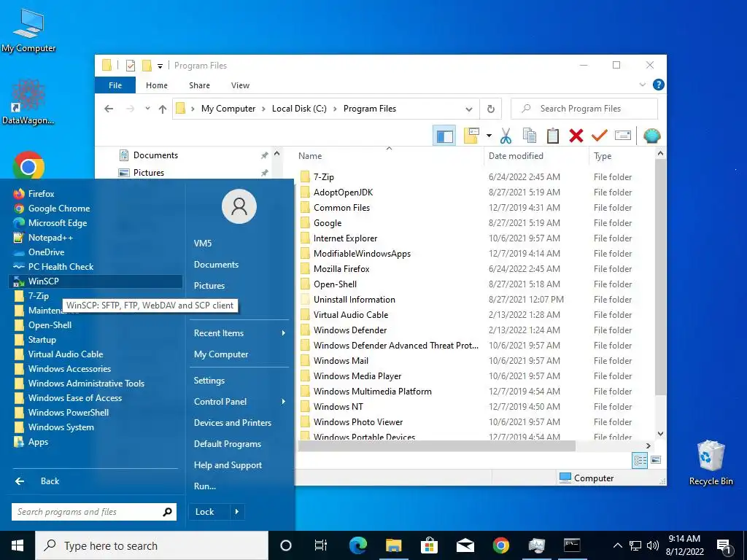
Task: Click the views folder icon in toolbar
Action: (x=472, y=136)
